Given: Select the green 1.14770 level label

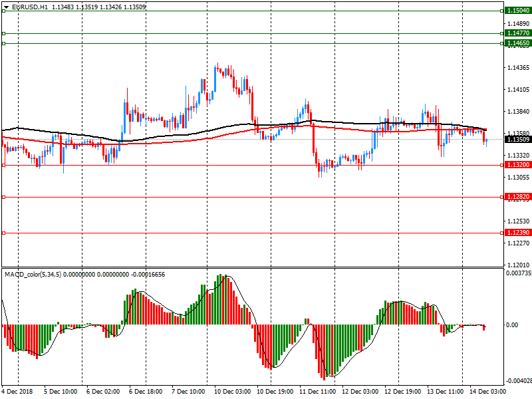Looking at the screenshot, I should (x=517, y=33).
